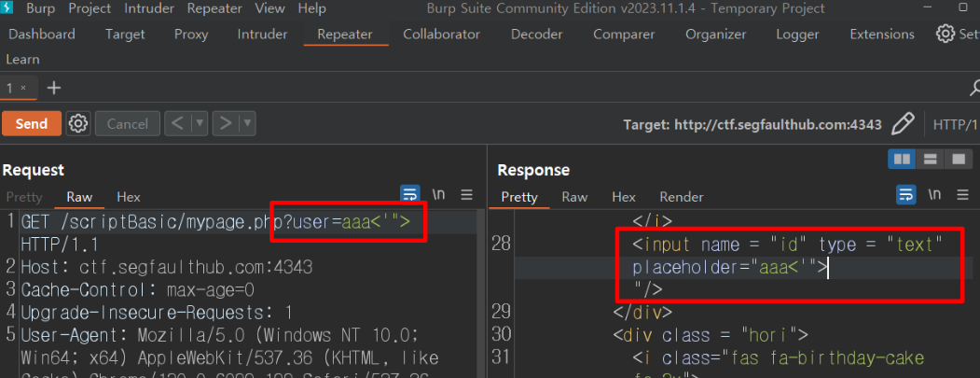Switch to the Intruder tool tab
This screenshot has height=378, width=980.
[x=263, y=35]
